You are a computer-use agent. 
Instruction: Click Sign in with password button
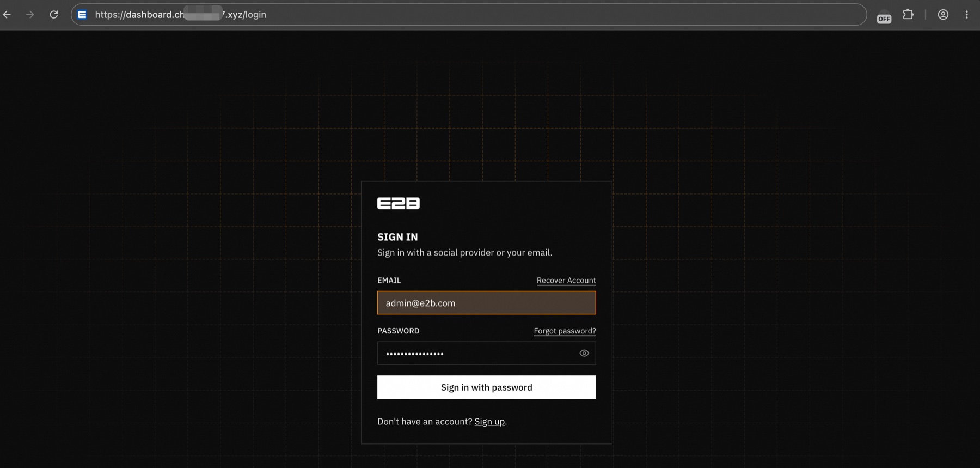(x=487, y=387)
